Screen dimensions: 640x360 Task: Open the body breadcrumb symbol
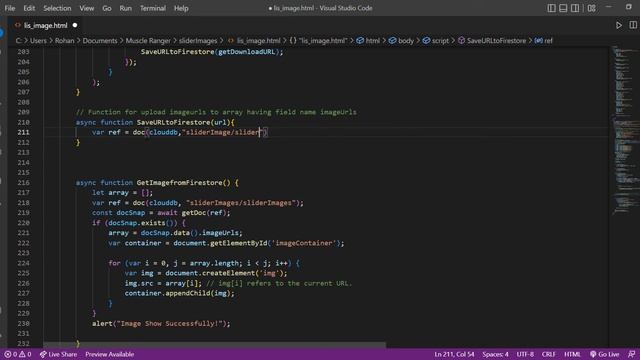pyautogui.click(x=401, y=40)
